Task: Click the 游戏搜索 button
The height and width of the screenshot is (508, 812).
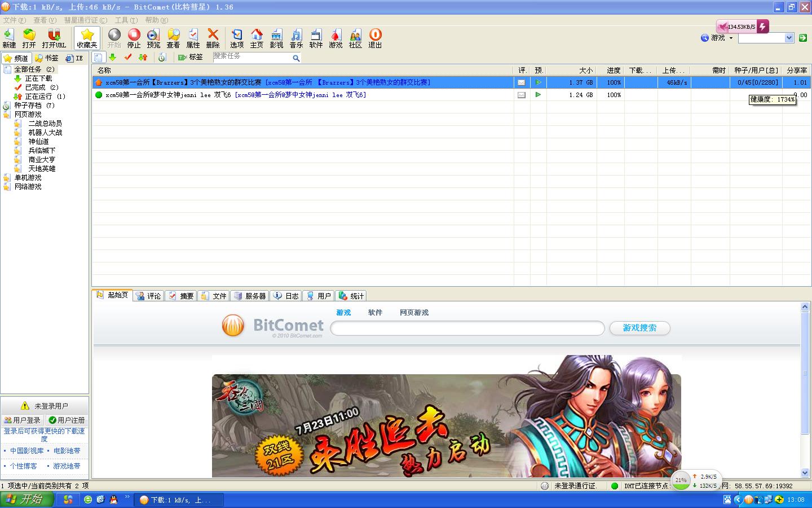Action: coord(639,328)
